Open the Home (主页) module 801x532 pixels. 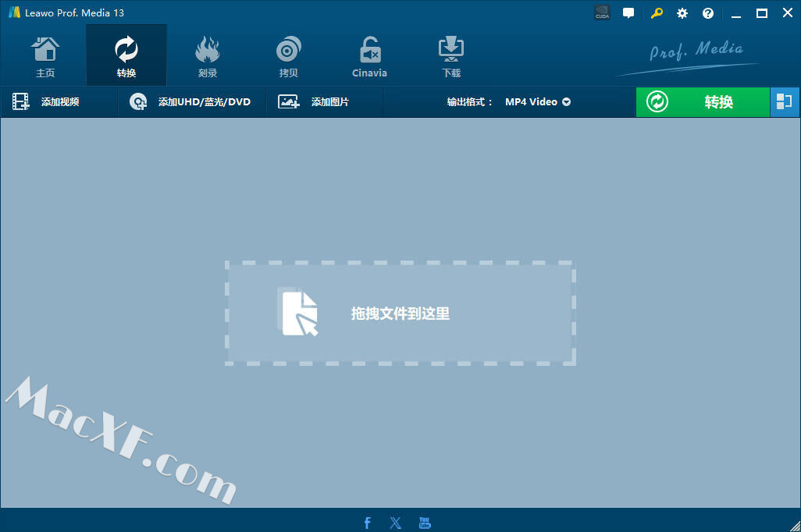pos(45,56)
